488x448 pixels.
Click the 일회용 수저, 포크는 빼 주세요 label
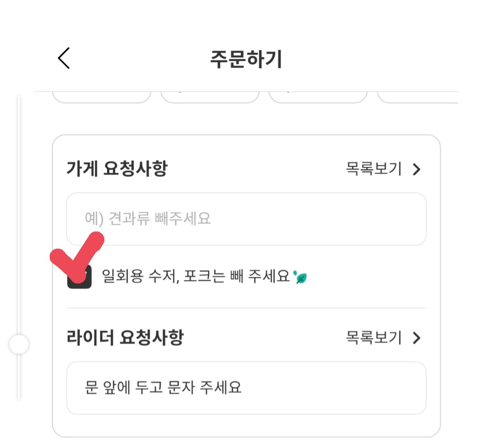coord(195,276)
